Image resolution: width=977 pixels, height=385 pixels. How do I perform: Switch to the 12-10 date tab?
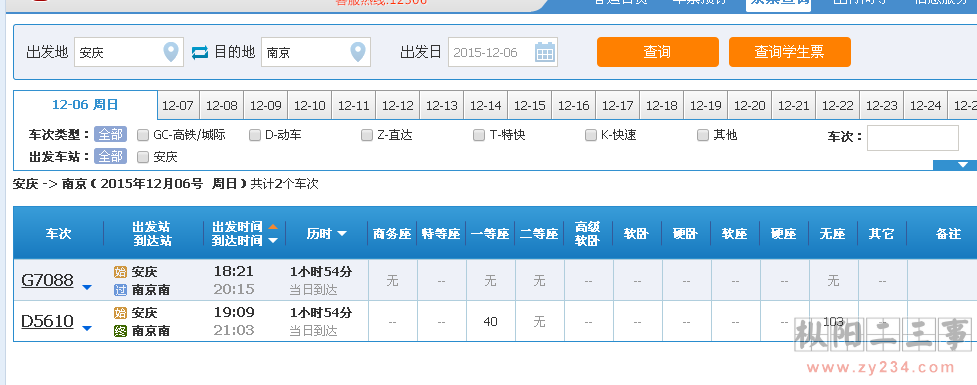(x=310, y=105)
